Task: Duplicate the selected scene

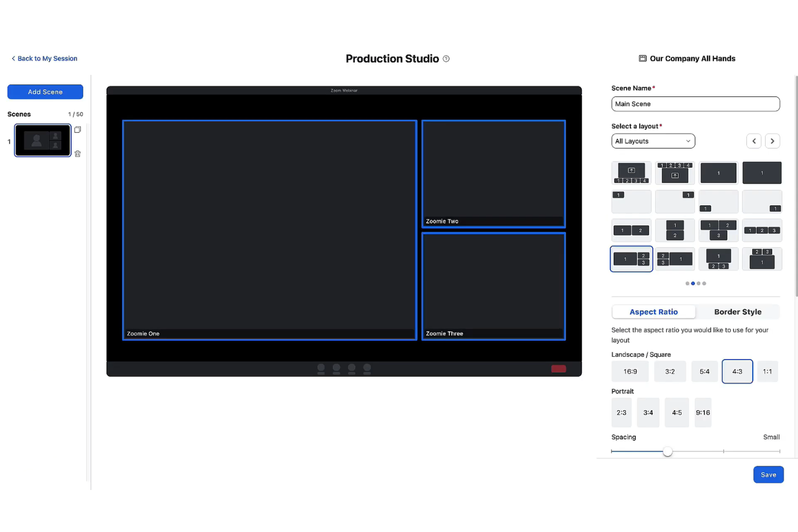Action: point(78,129)
